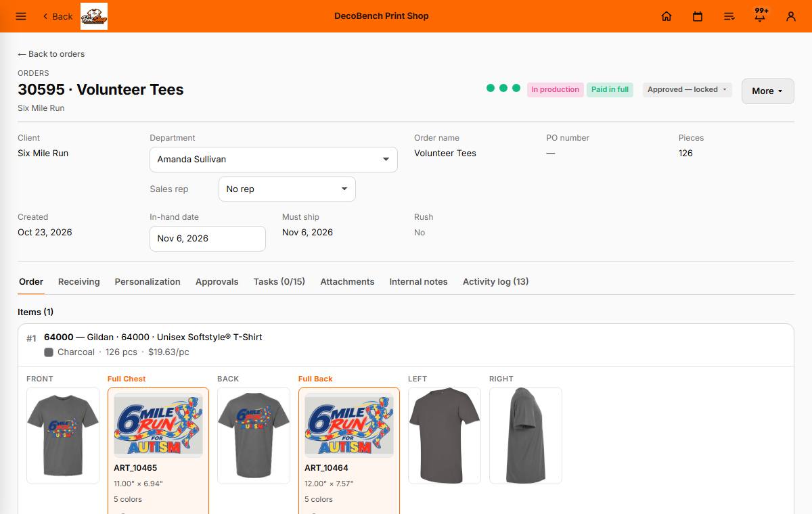Viewport: 812px width, 514px height.
Task: Open the Approvals tab
Action: (217, 281)
